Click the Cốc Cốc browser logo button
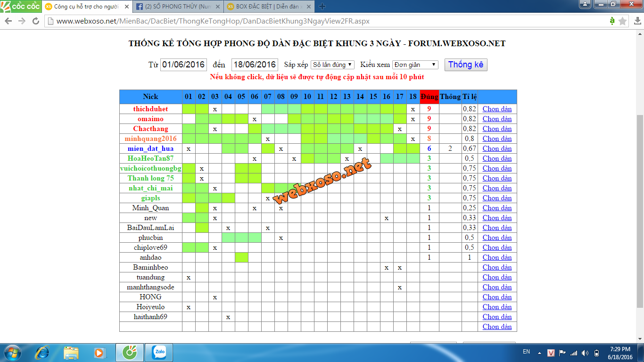This screenshot has width=644, height=362. (20, 6)
